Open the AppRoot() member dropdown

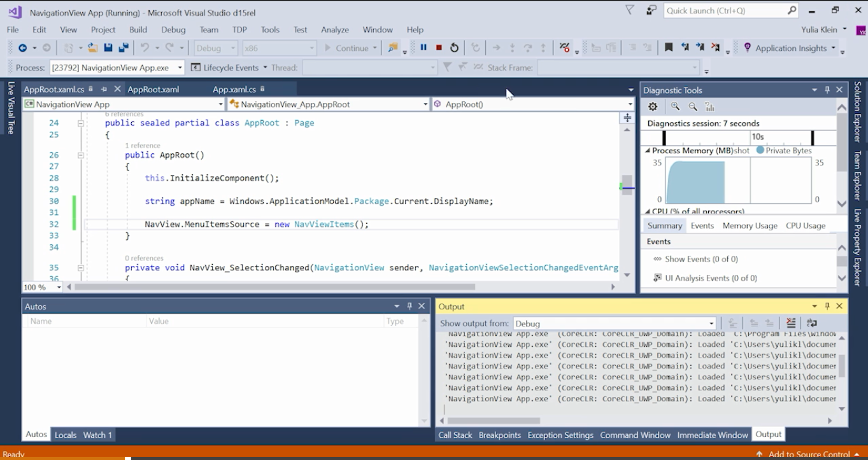tap(533, 104)
